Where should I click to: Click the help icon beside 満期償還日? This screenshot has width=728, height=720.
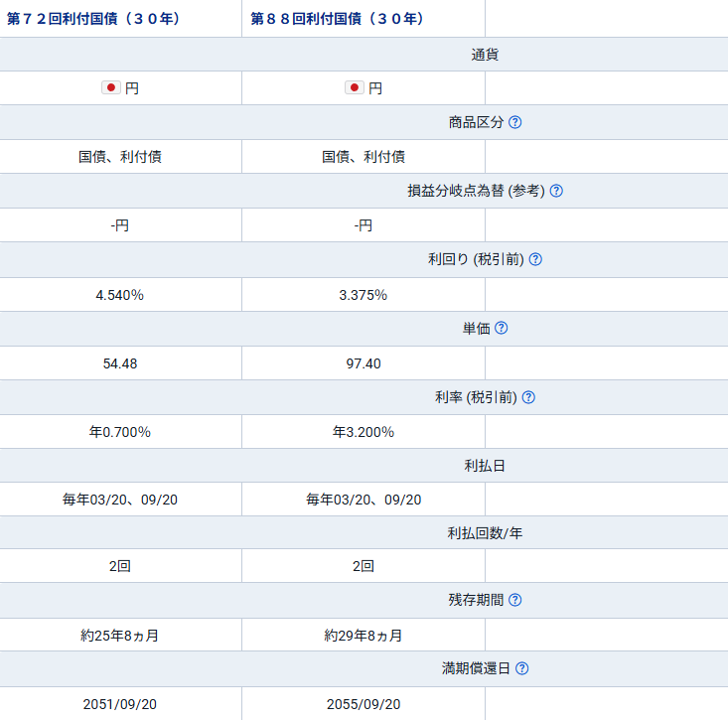pos(521,668)
